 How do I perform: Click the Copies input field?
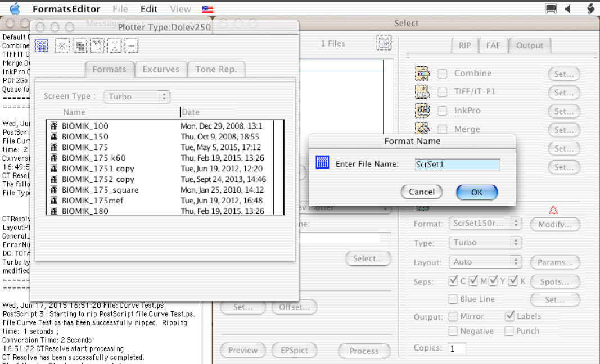click(x=457, y=349)
